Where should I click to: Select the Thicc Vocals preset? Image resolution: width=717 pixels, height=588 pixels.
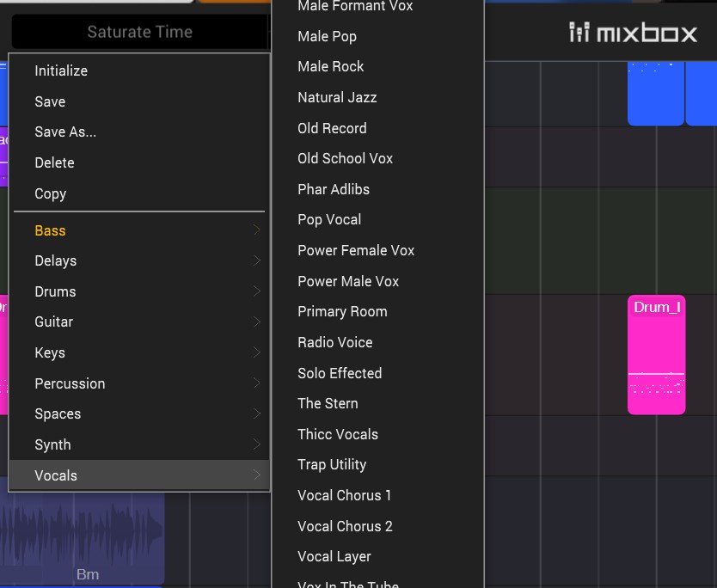pos(337,434)
